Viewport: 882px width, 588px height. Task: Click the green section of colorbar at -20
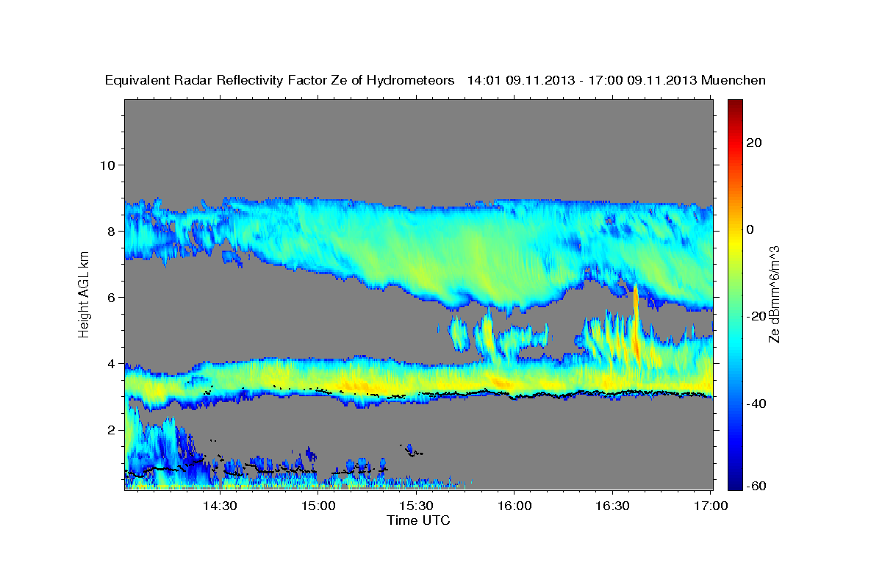(x=734, y=316)
